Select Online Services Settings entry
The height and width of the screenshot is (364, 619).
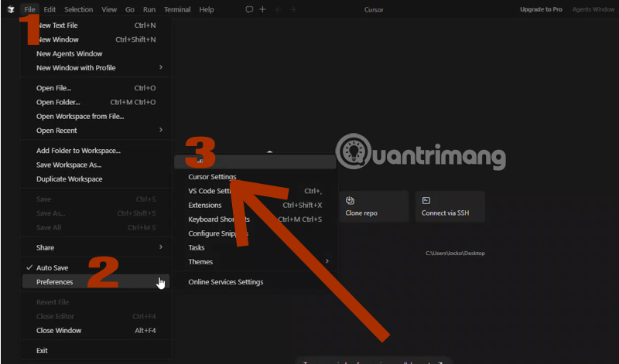tap(225, 282)
